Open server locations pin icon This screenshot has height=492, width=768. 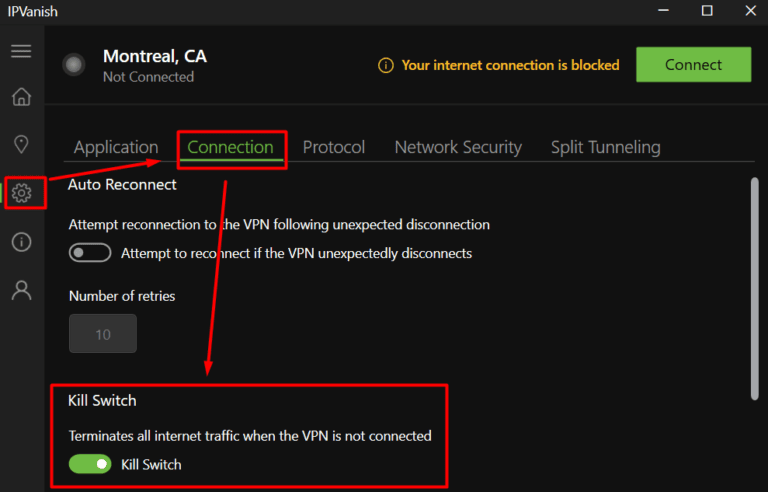21,145
